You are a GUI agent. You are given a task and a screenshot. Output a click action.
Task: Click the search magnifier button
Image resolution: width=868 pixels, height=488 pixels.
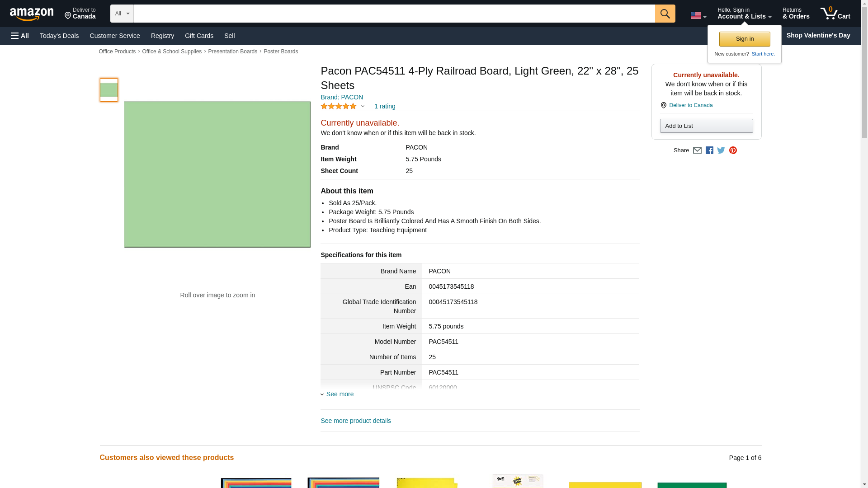665,14
